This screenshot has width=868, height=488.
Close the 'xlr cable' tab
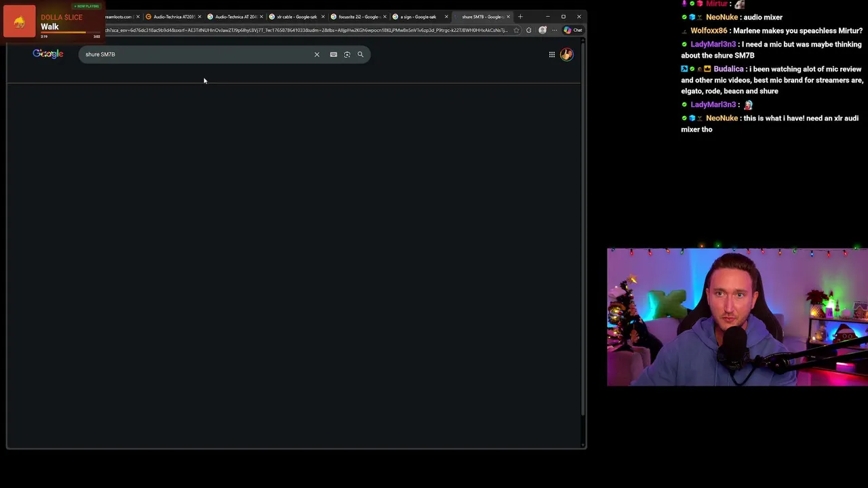(x=323, y=16)
